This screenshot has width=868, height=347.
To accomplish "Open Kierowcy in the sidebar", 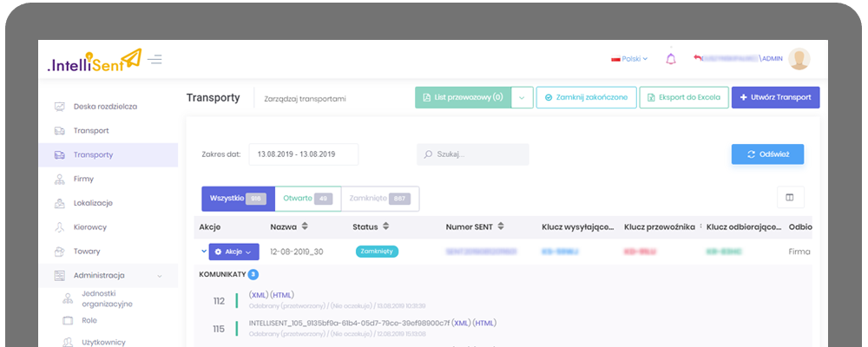I will point(89,227).
